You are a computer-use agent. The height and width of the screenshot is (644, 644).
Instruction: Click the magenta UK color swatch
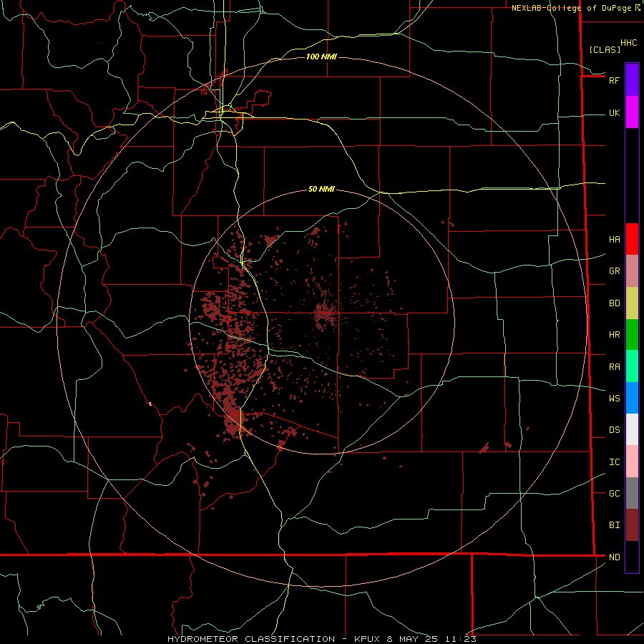(x=632, y=112)
